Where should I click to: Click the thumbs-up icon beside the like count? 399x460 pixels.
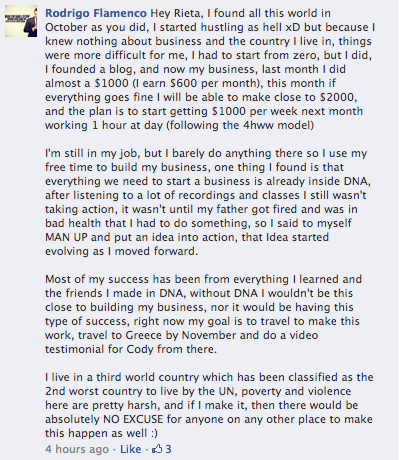click(x=157, y=449)
